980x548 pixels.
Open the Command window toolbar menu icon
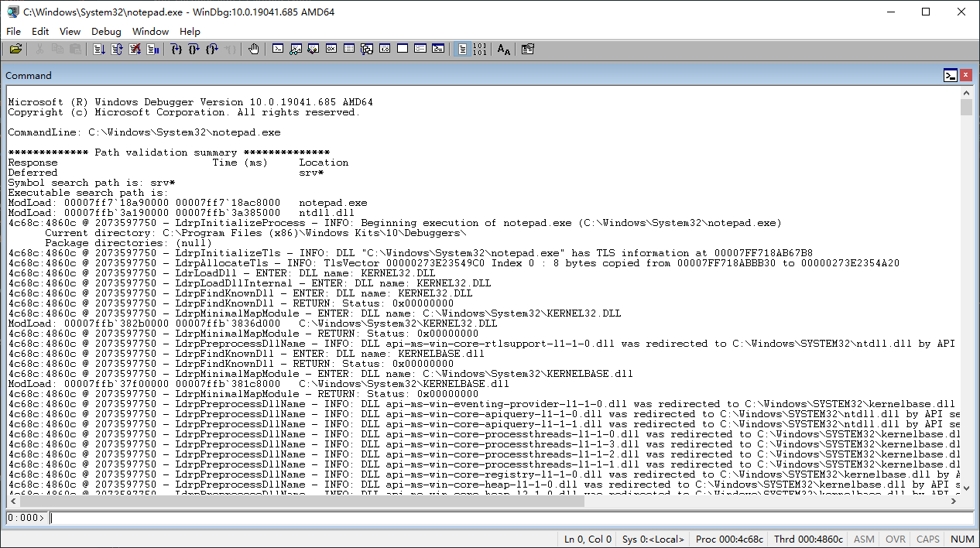click(951, 75)
